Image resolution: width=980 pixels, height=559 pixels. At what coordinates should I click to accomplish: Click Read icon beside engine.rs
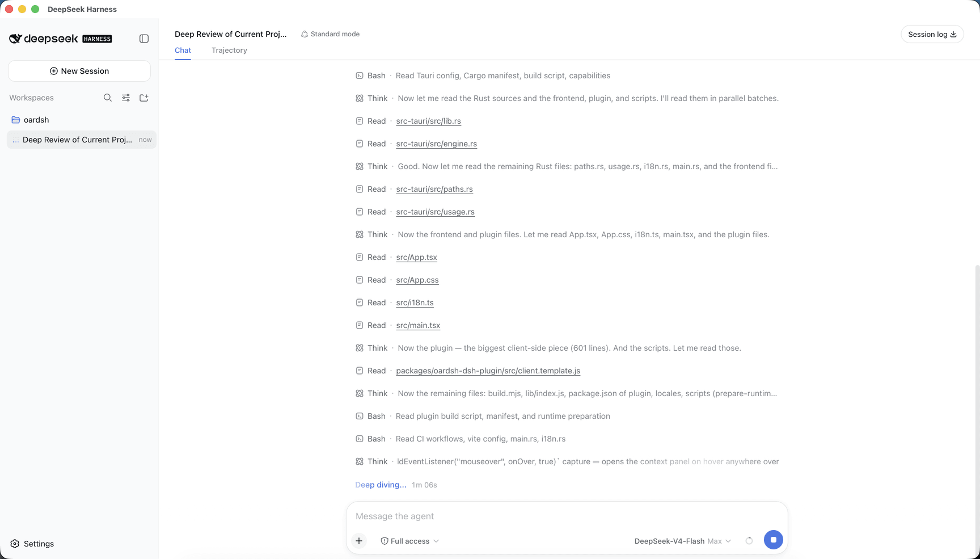tap(360, 144)
